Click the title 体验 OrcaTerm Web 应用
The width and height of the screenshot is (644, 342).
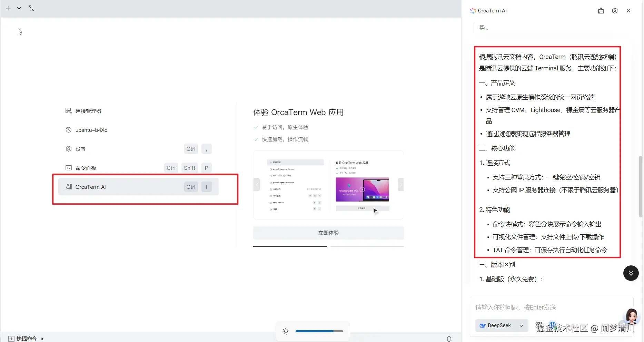tap(298, 112)
